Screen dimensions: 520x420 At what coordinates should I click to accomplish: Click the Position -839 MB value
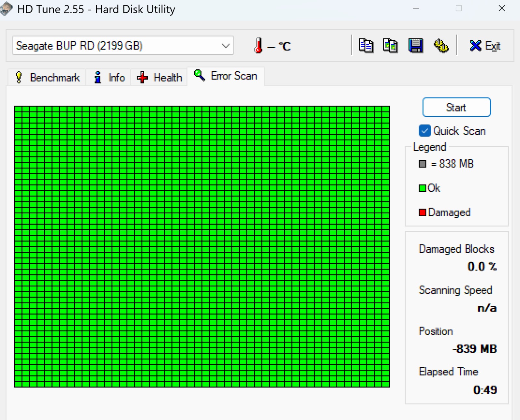(x=474, y=349)
